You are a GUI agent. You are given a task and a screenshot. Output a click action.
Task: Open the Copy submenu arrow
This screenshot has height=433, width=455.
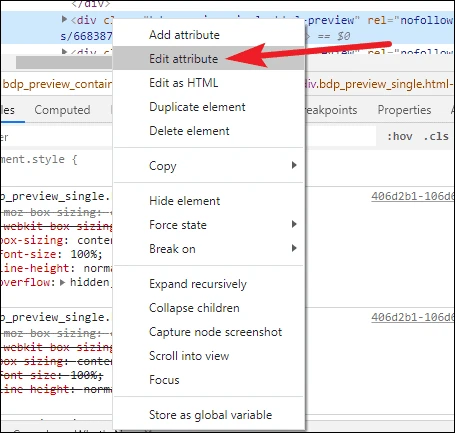tap(294, 165)
